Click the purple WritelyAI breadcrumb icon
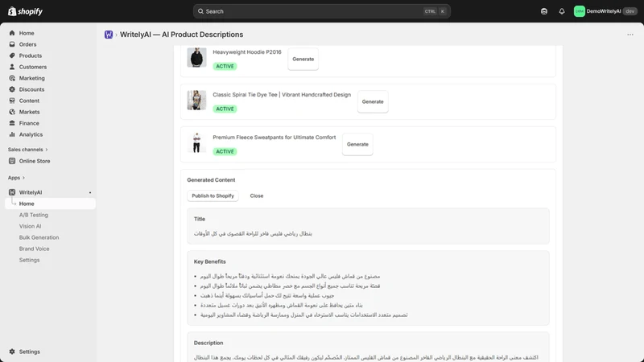The width and height of the screenshot is (644, 362). click(x=109, y=35)
